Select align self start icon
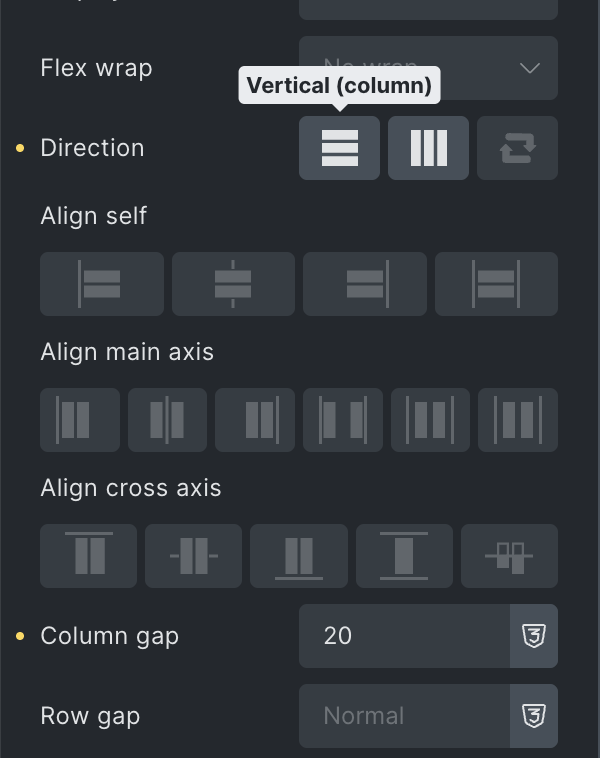The height and width of the screenshot is (758, 600). coord(101,284)
